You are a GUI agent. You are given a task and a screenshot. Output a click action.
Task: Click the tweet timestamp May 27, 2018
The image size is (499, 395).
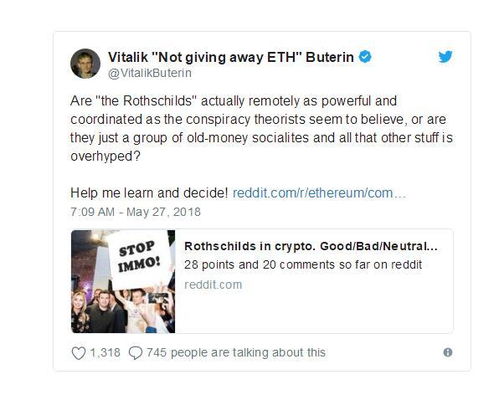coord(135,212)
